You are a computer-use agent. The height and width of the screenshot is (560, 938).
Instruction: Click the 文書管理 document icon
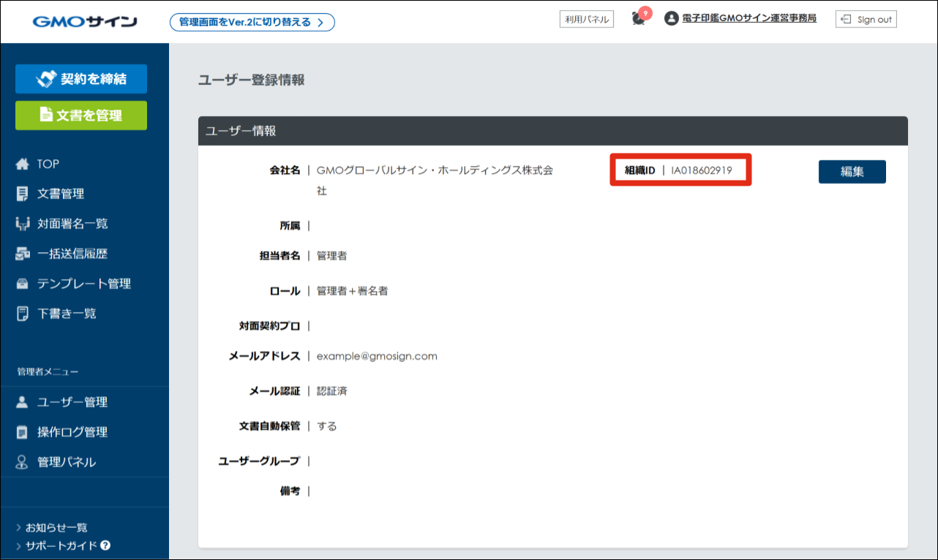22,194
